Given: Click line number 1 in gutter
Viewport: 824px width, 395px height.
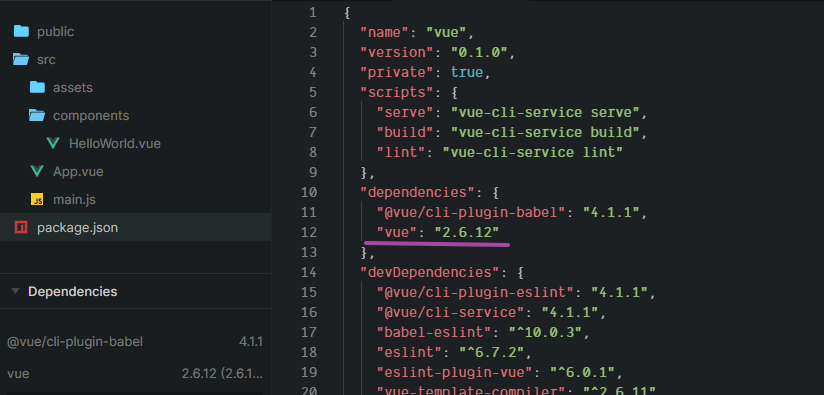Looking at the screenshot, I should point(313,13).
